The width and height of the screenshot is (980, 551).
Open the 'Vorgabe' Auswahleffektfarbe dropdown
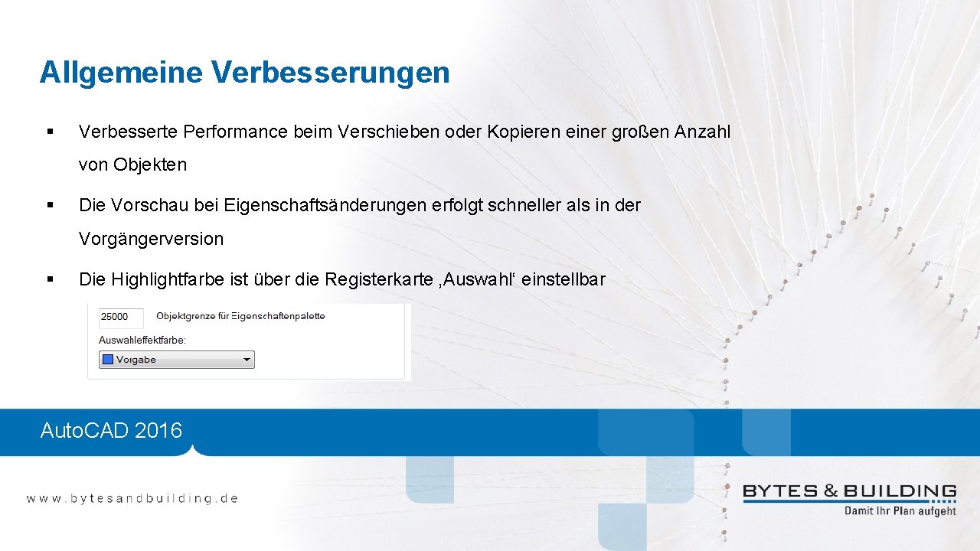[x=176, y=359]
